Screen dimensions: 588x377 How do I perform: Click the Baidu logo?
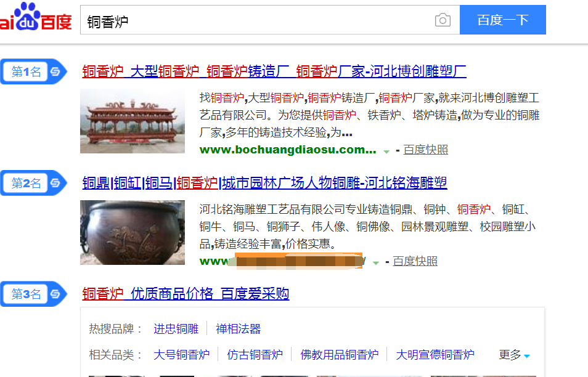pyautogui.click(x=36, y=17)
